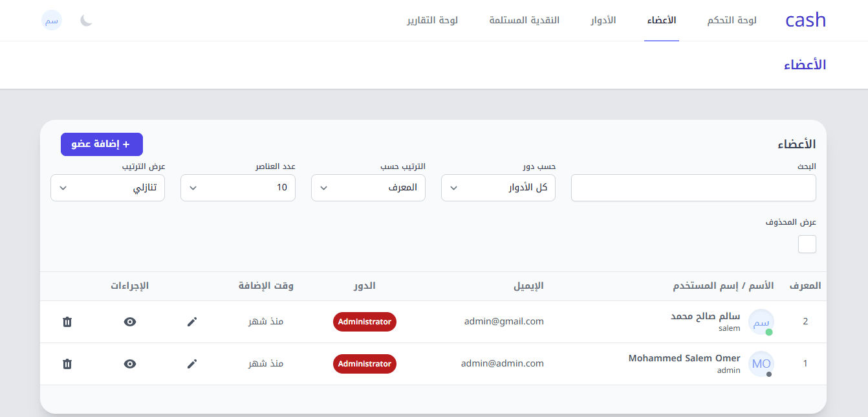
Task: View salem's details with eye icon
Action: tap(130, 322)
